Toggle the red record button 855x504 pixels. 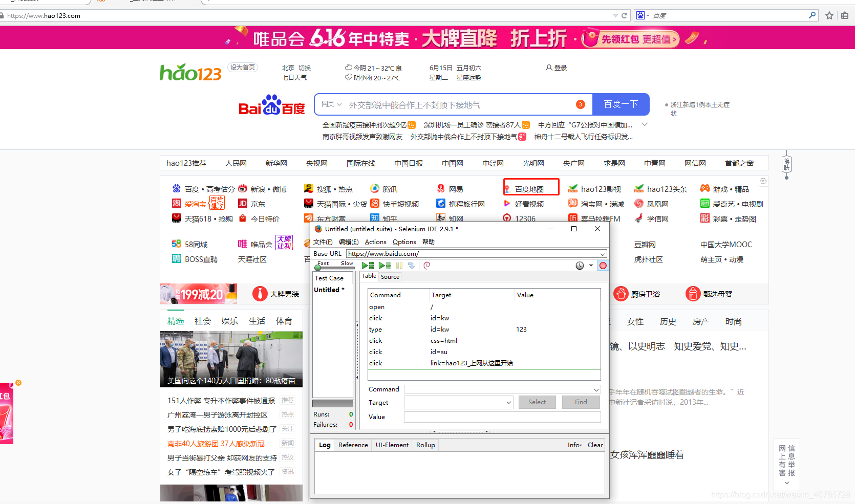pos(603,266)
